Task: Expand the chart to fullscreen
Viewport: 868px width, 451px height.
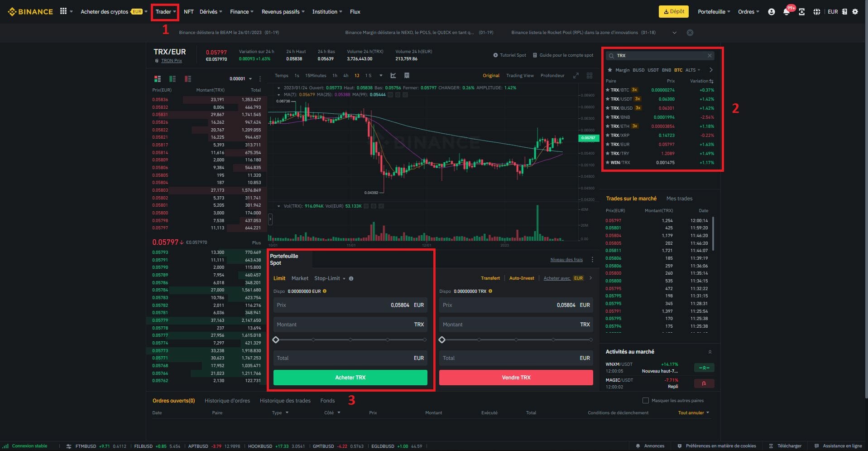Action: 576,76
